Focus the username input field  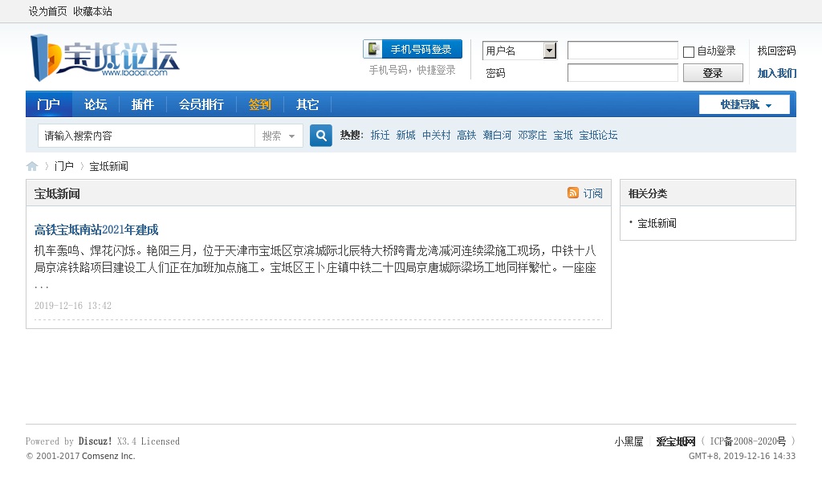(623, 51)
